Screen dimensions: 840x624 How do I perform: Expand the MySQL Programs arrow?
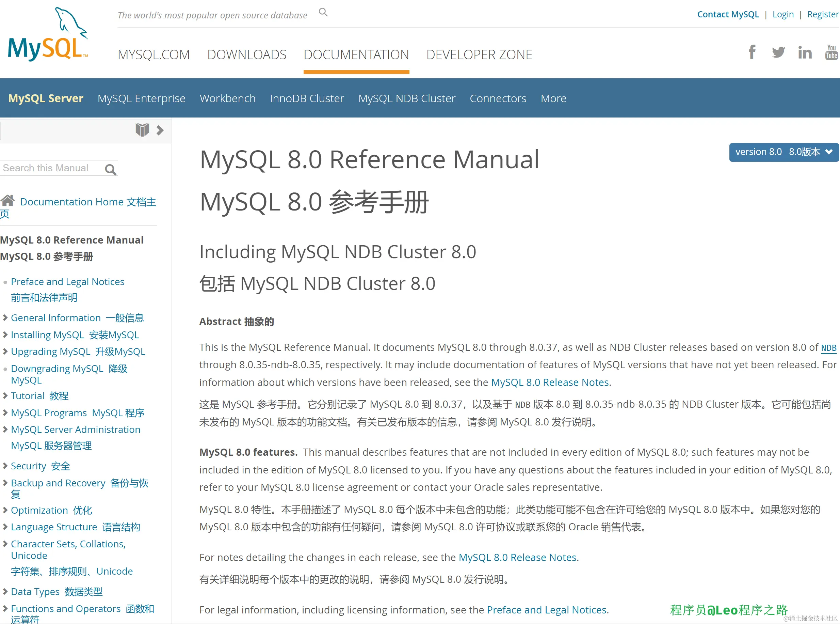(5, 412)
